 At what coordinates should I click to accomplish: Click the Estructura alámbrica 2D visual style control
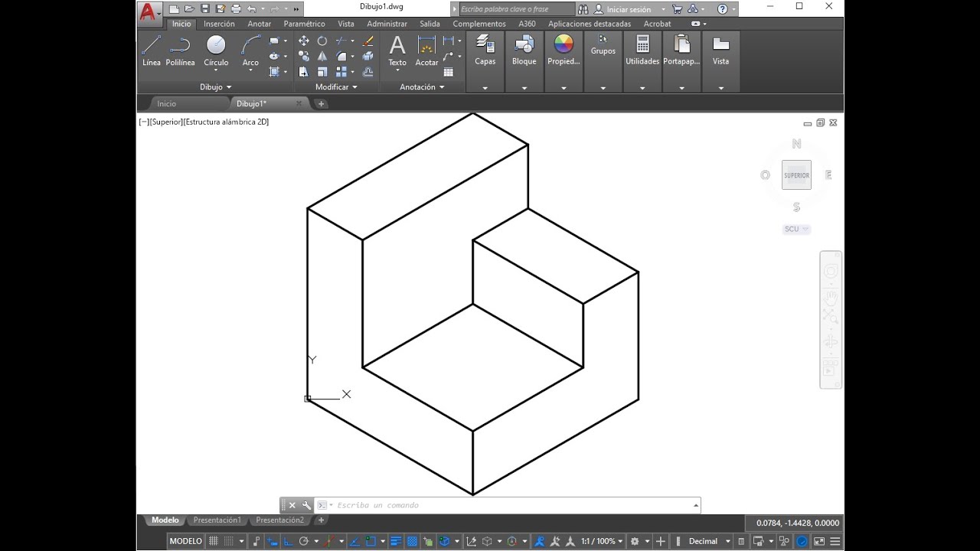click(226, 122)
